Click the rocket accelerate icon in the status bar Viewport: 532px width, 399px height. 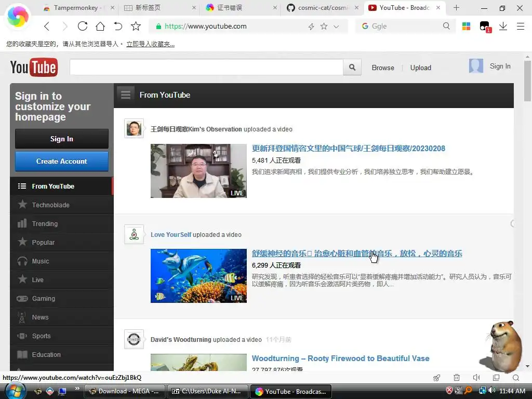click(436, 378)
